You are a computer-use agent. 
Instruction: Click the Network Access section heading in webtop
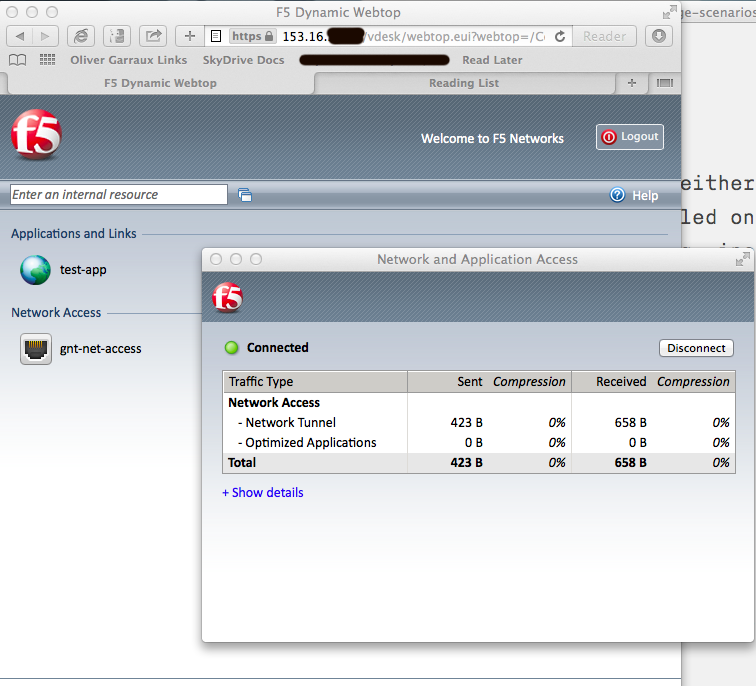tap(56, 312)
